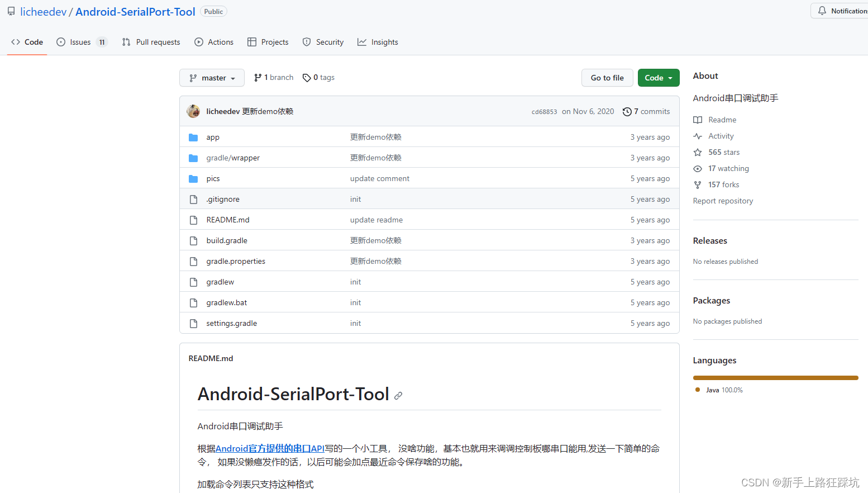868x493 pixels.
Task: View the Insights tab
Action: [378, 42]
